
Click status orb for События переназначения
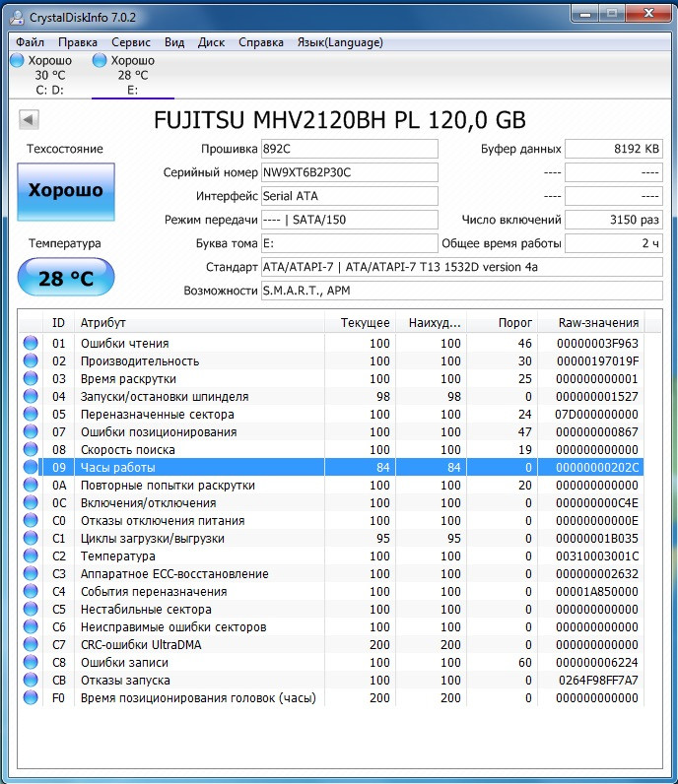[x=31, y=592]
